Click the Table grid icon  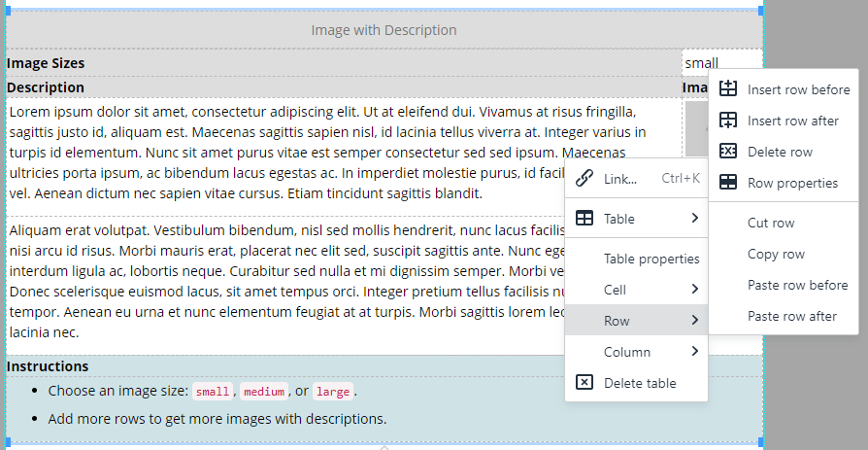pyautogui.click(x=584, y=219)
